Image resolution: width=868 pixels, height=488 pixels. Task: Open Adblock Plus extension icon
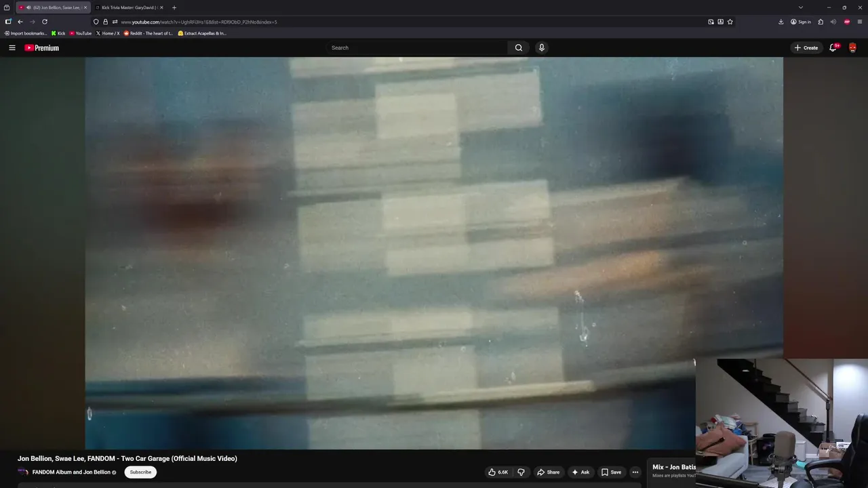coord(847,22)
